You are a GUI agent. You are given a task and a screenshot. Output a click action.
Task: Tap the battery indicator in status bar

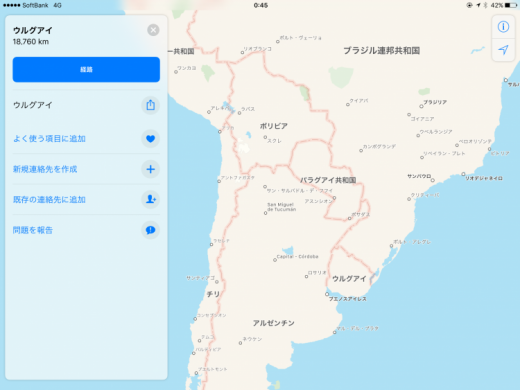click(510, 5)
